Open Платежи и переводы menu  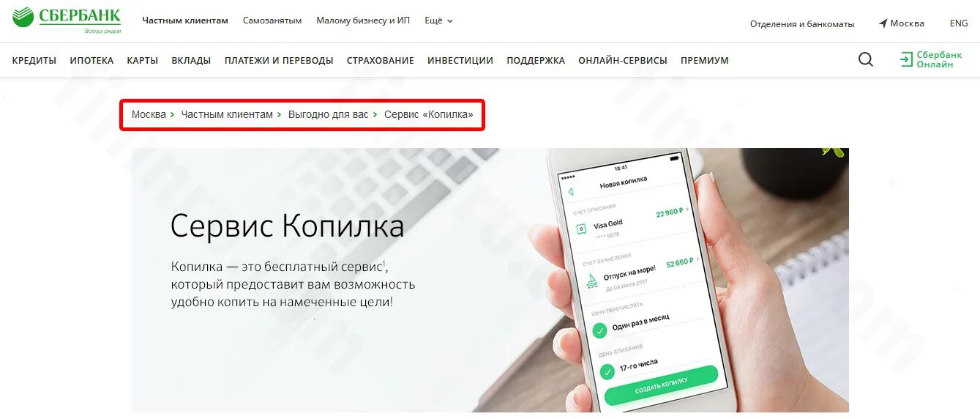(x=279, y=61)
